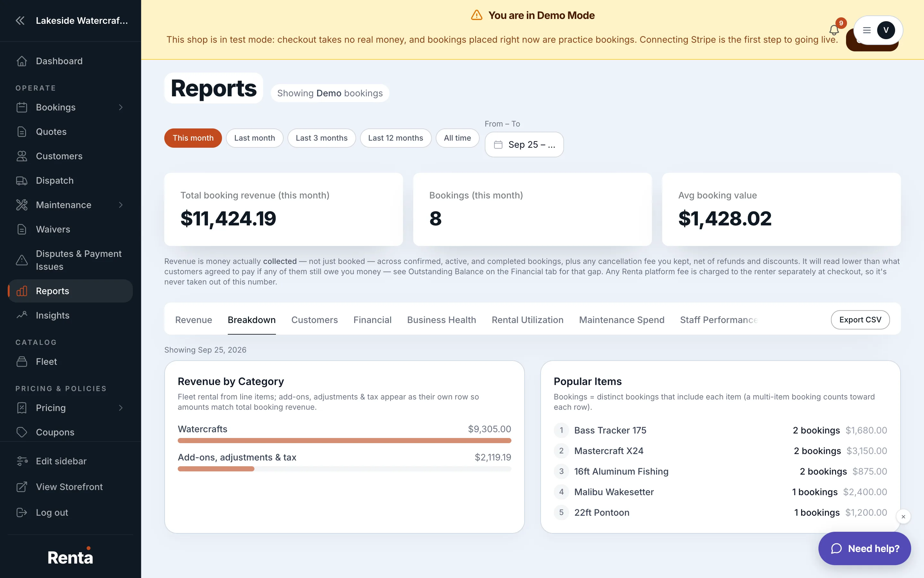This screenshot has height=578, width=924.
Task: Click the Reports bar chart icon
Action: (x=22, y=291)
